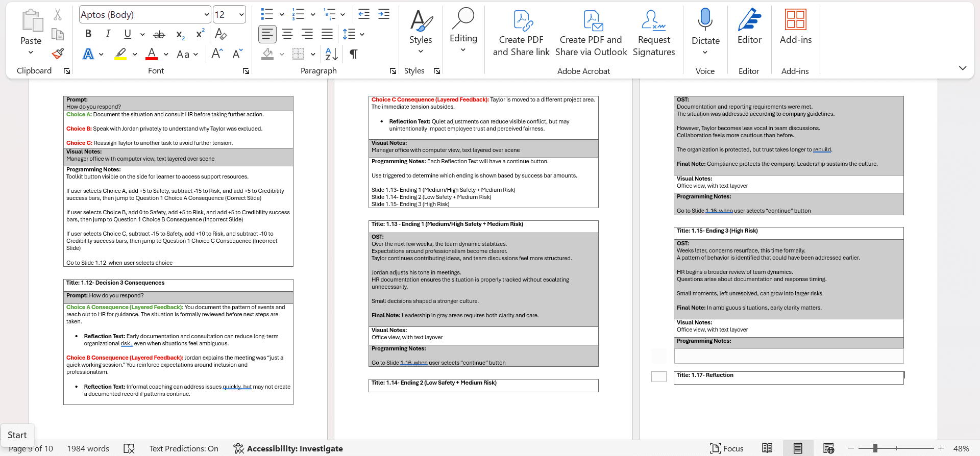Open the Aptos (Body) font name box

point(145,15)
